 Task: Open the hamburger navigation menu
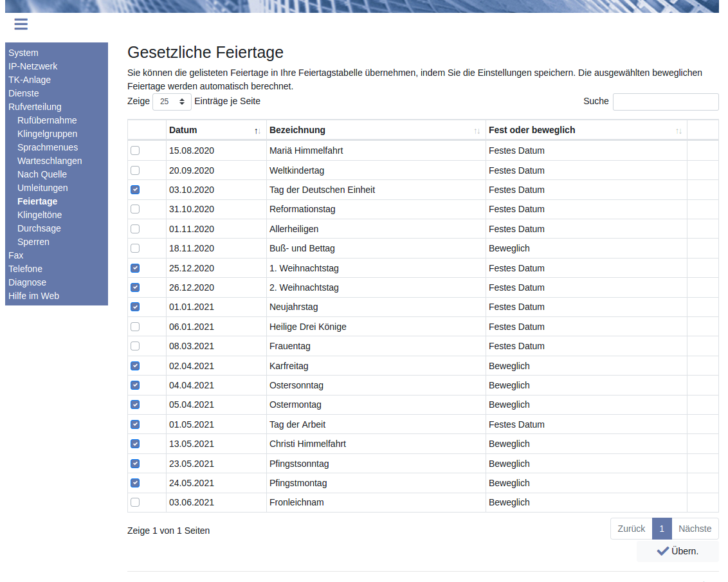pyautogui.click(x=21, y=24)
